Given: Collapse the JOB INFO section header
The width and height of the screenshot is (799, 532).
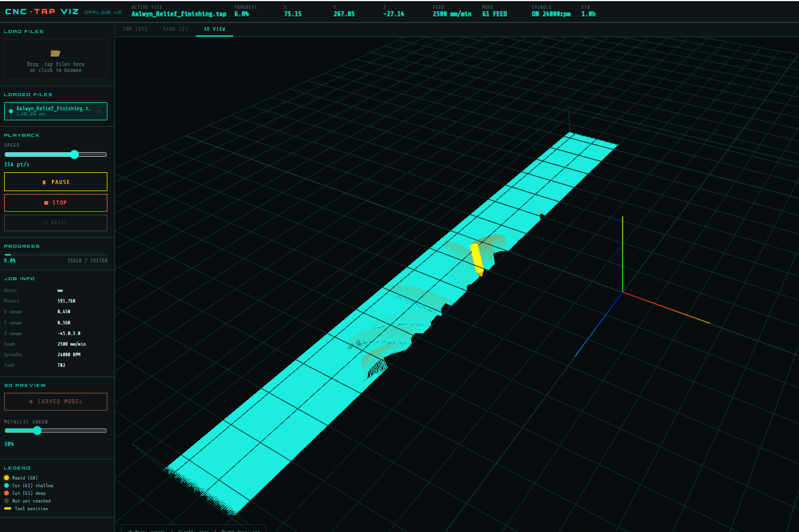Looking at the screenshot, I should (x=19, y=278).
